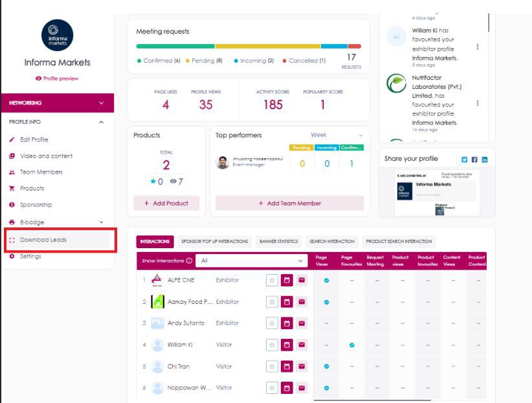Click the green Confirmed progress segment
Viewport: 532px width, 403px height.
pos(175,46)
